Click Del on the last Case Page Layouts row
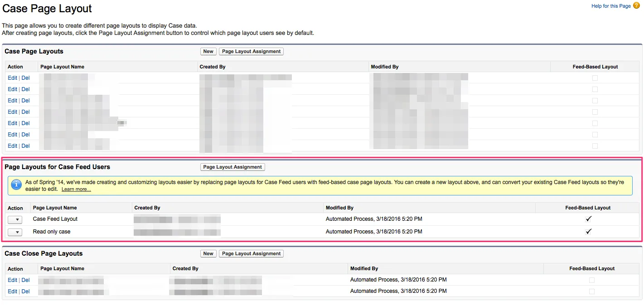 coord(25,146)
